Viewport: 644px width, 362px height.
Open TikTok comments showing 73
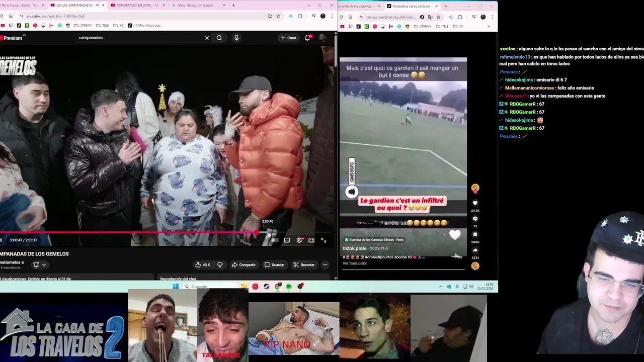[475, 219]
